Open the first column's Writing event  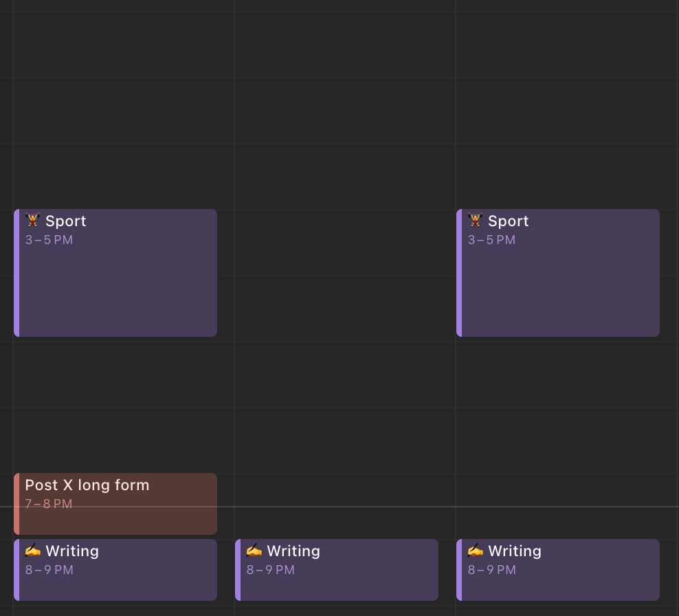click(x=115, y=570)
